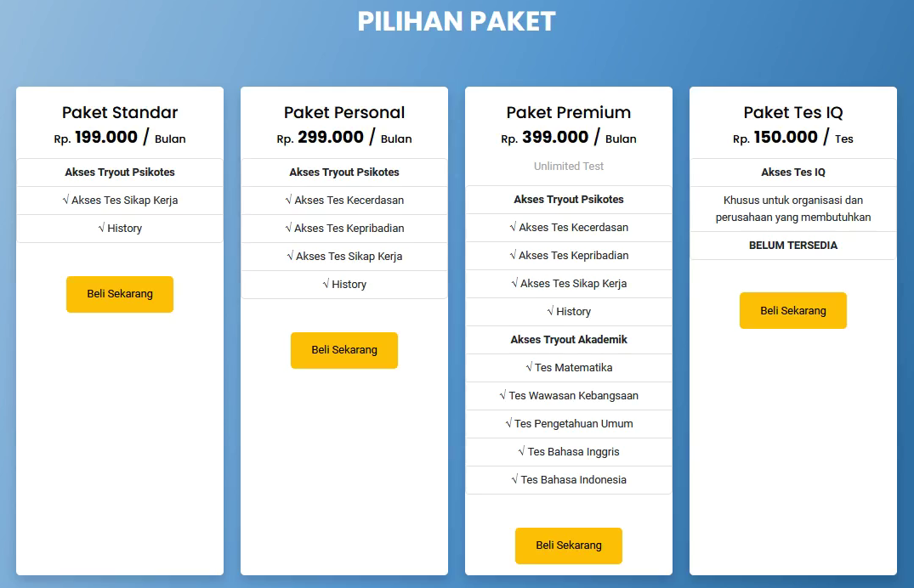Select Tes Wawasan Kebangsaan feature row
914x588 pixels.
coord(569,396)
